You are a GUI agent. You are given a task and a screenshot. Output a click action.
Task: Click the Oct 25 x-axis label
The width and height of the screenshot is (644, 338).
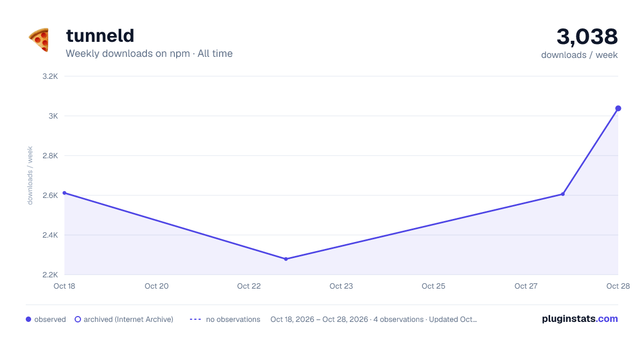434,286
